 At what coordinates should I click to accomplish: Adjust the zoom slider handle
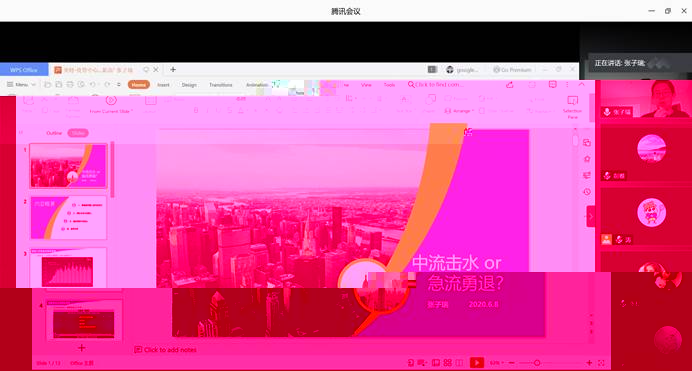pos(537,363)
